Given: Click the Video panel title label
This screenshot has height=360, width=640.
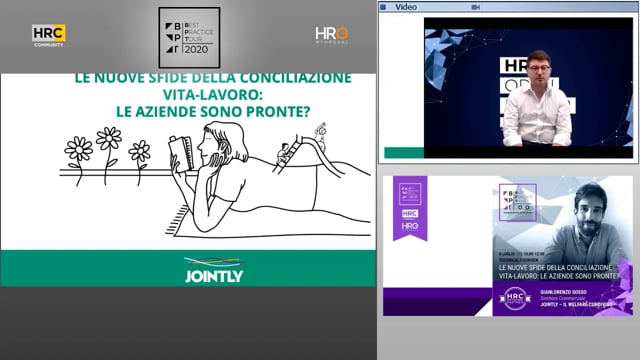Looking at the screenshot, I should [x=406, y=7].
